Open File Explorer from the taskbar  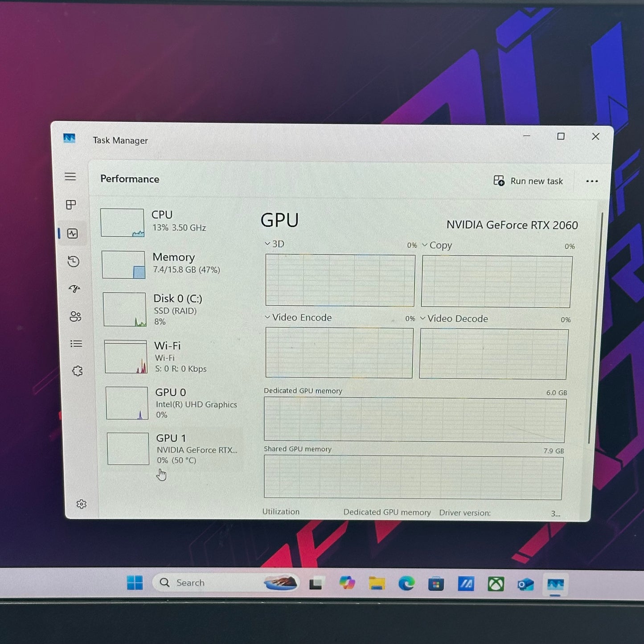377,583
